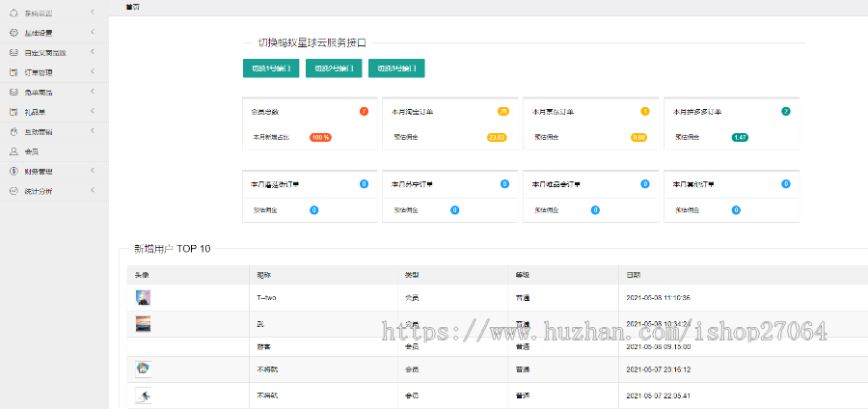
Task: Click the 系统设置 sidebar icon
Action: click(x=14, y=13)
